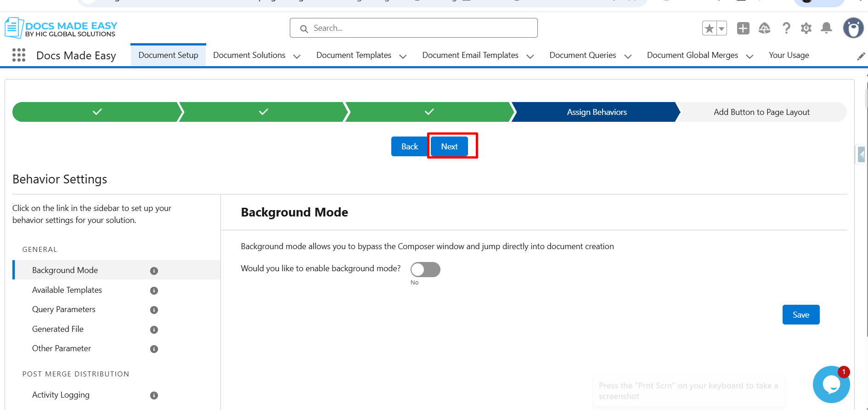Click info icon beside Available Templates
Image resolution: width=868 pixels, height=410 pixels.
click(x=154, y=290)
